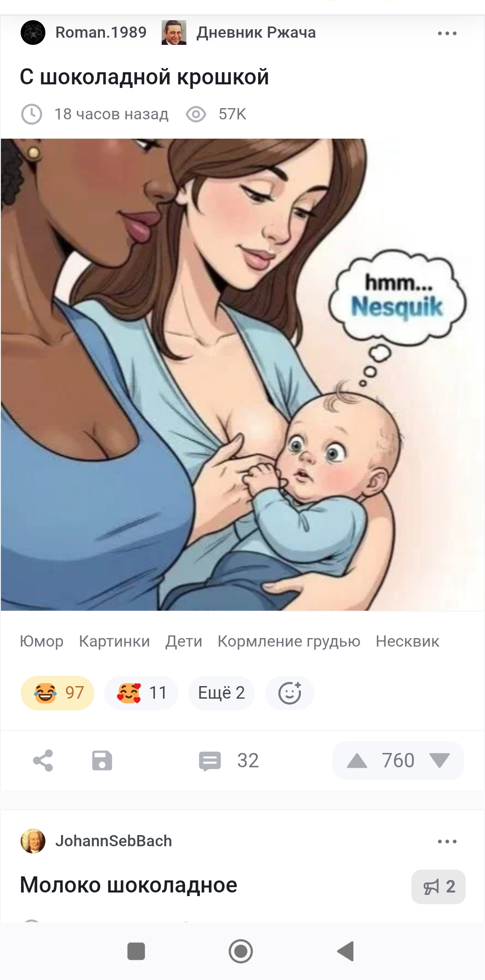
Task: Toggle the hearts emoji reaction 11
Action: [141, 693]
